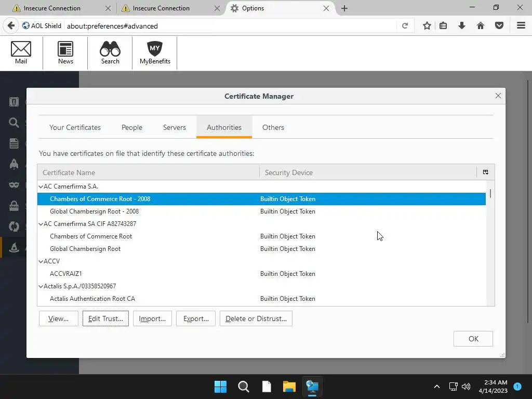
Task: Collapse AC Camerfirma SA CIF A82743287 group
Action: coord(41,224)
